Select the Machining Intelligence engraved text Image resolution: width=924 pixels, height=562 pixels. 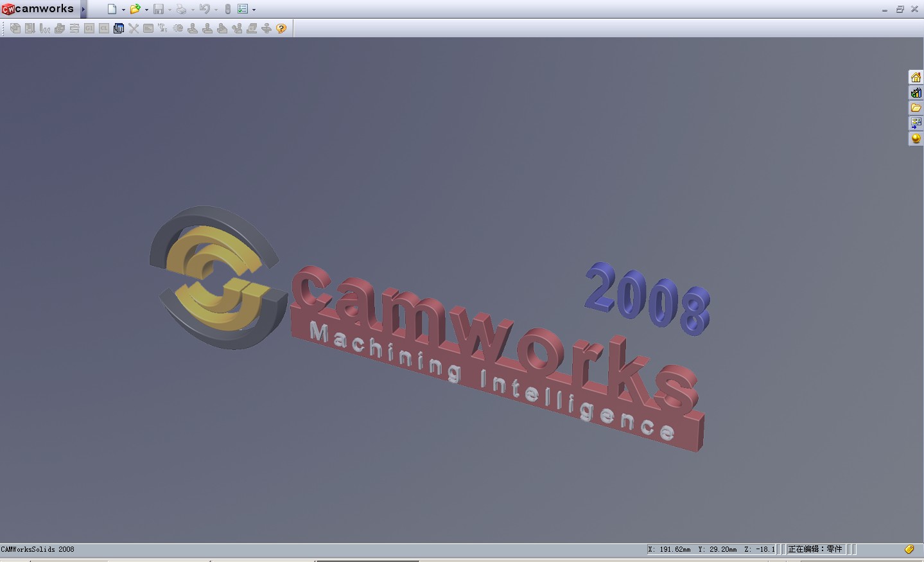point(491,382)
